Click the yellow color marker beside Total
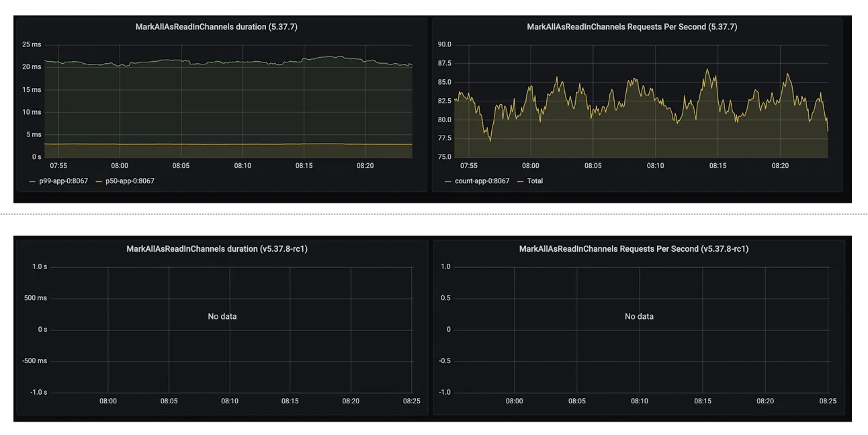Screen dimensions: 868x435 pos(520,181)
